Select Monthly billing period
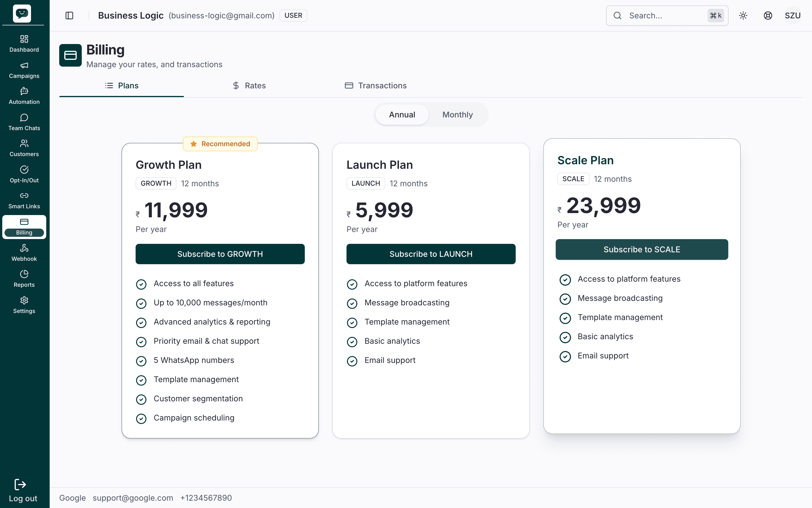This screenshot has width=812, height=508. [x=458, y=115]
